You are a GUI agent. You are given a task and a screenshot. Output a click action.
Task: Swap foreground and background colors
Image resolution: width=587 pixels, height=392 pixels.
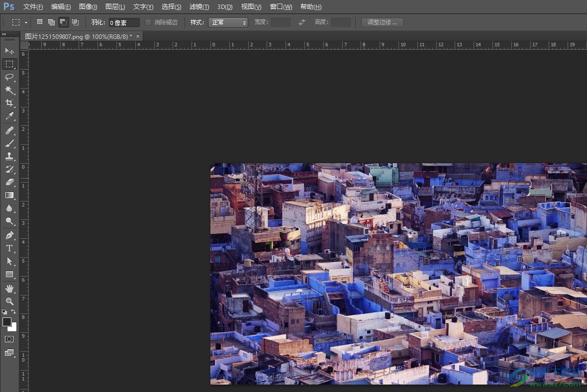(13, 311)
